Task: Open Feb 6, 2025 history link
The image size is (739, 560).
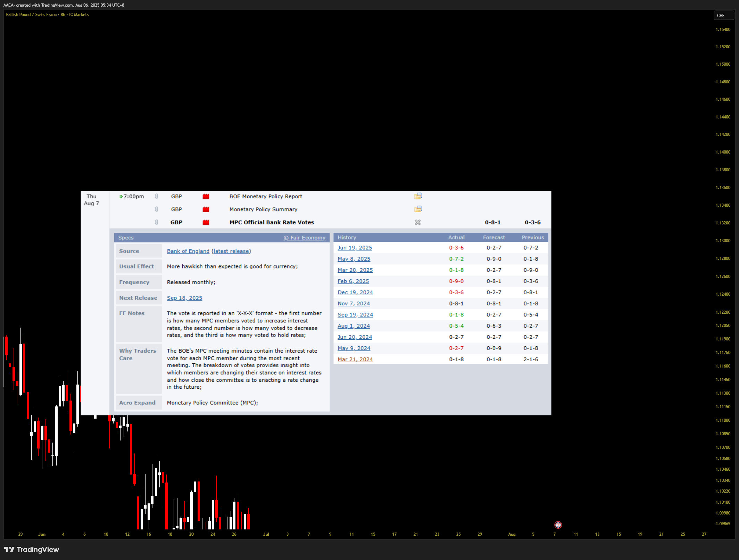Action: (x=353, y=281)
